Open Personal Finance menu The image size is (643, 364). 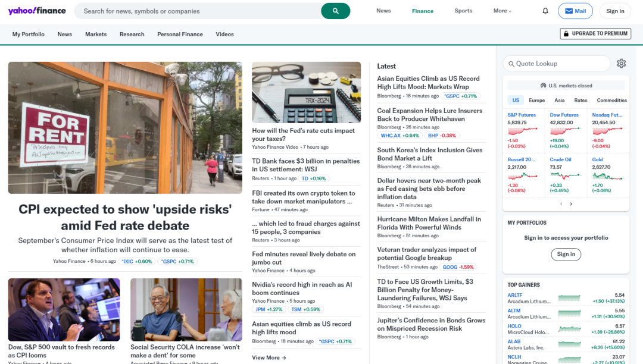coord(180,34)
